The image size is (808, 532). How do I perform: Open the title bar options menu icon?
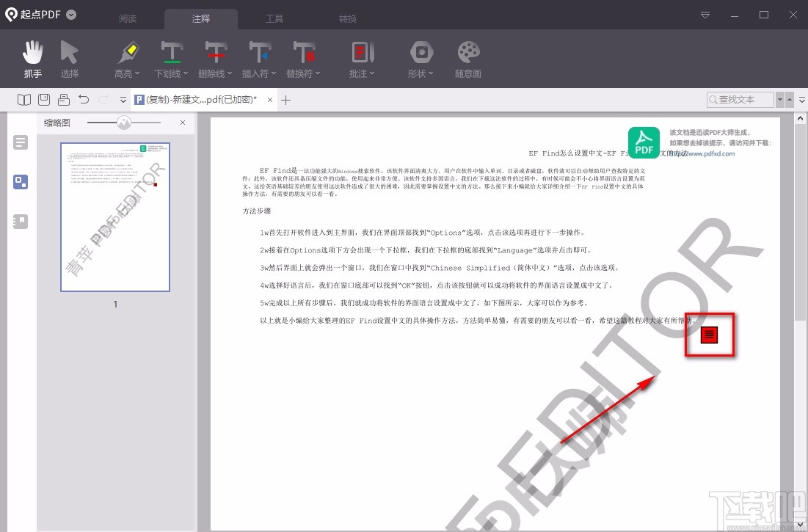point(705,15)
